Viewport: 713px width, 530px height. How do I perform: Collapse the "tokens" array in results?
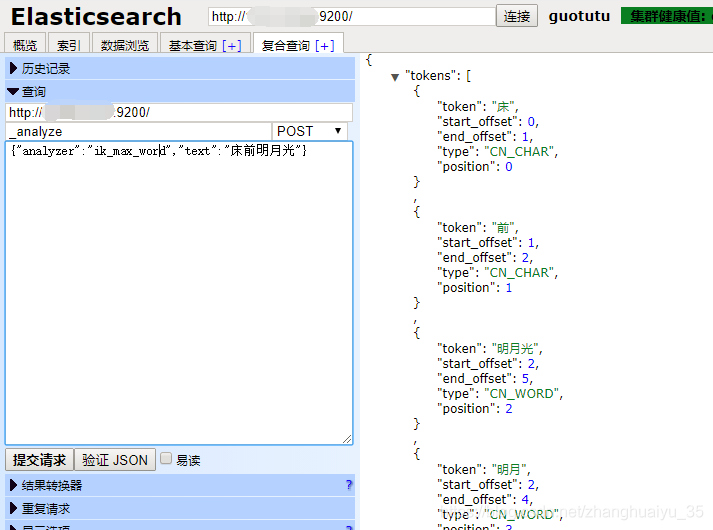[395, 77]
